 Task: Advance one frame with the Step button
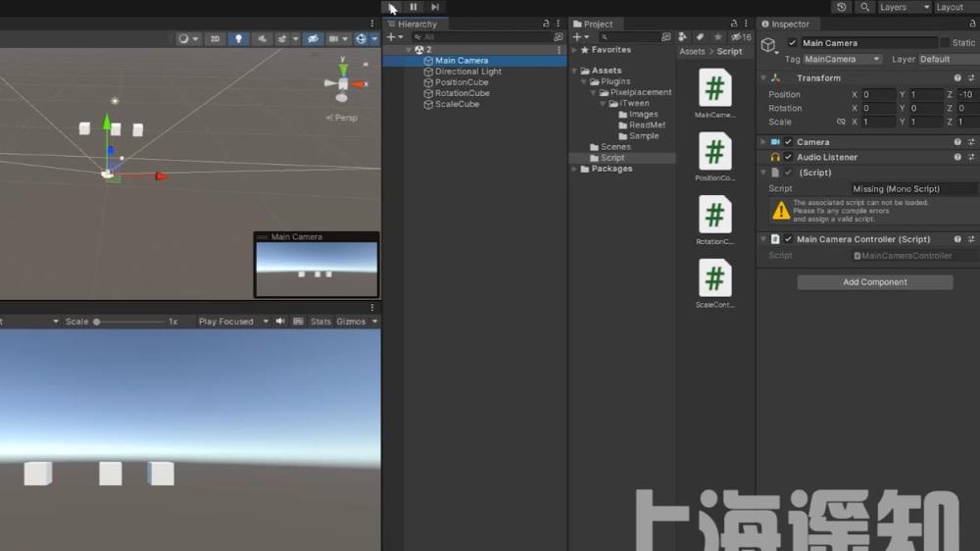click(435, 7)
